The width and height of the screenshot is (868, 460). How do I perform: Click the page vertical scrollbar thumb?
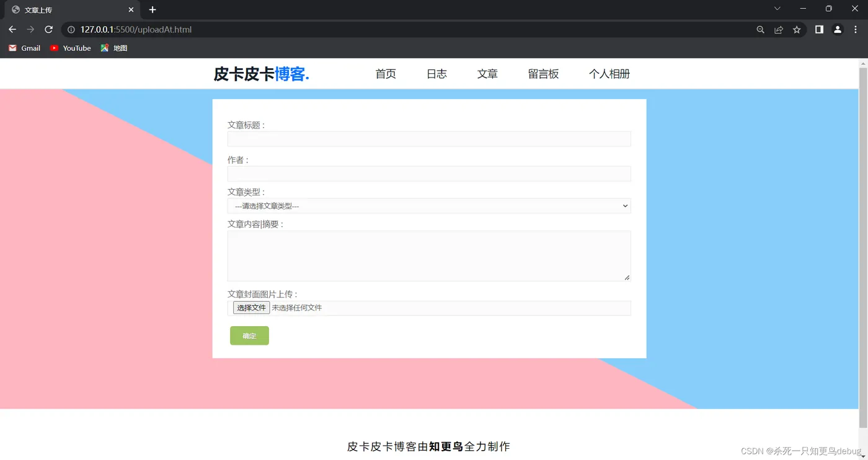pyautogui.click(x=863, y=247)
